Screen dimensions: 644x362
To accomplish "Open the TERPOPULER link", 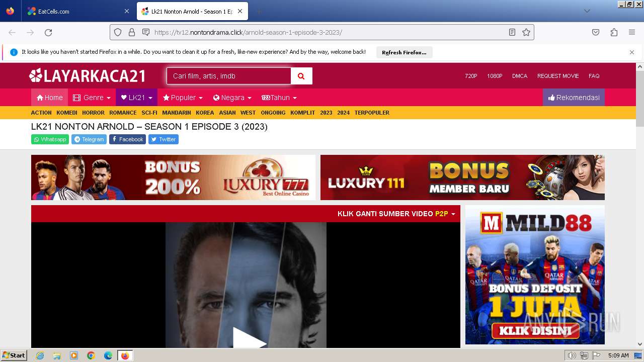I will pos(372,113).
